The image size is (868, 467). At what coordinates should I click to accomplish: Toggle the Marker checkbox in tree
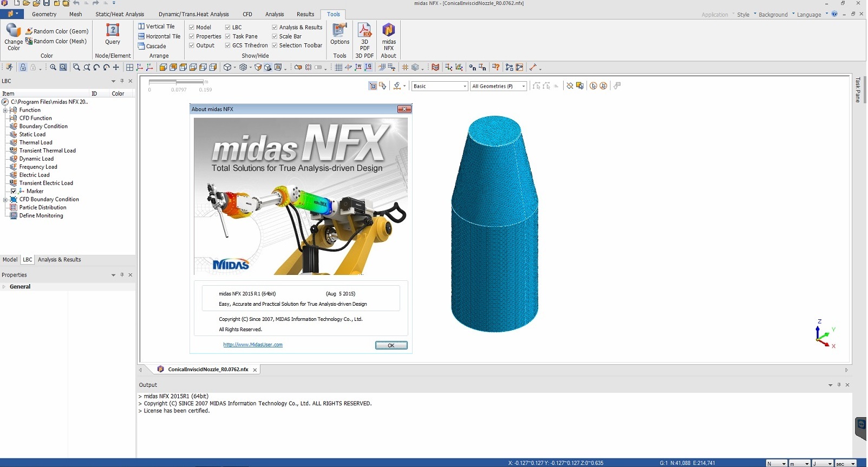point(14,191)
